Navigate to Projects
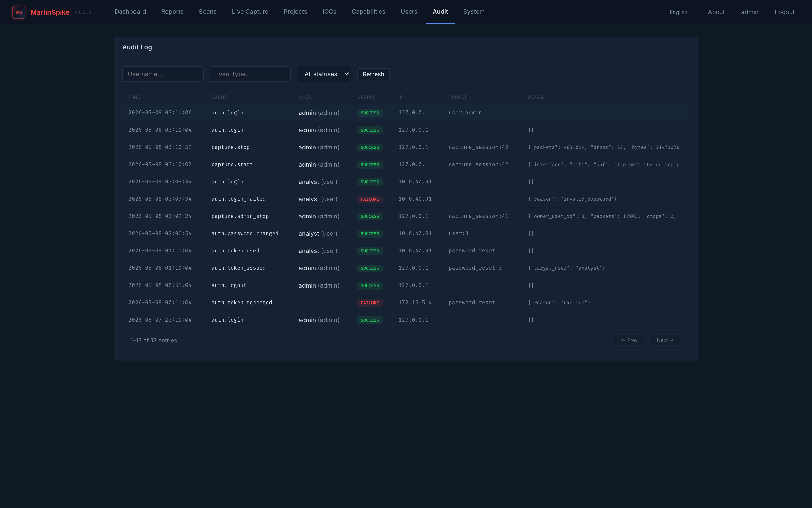The image size is (812, 508). (295, 12)
